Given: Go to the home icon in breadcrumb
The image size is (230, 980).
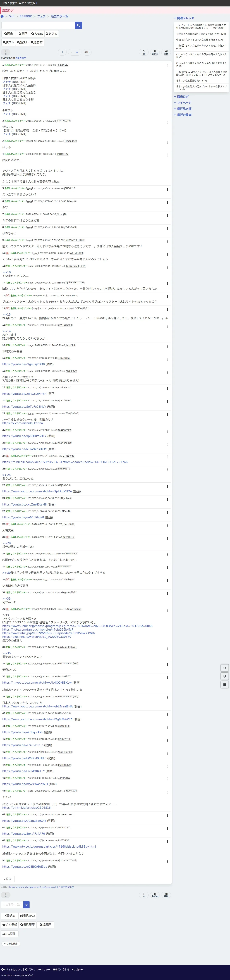Looking at the screenshot, I should tap(2, 16).
